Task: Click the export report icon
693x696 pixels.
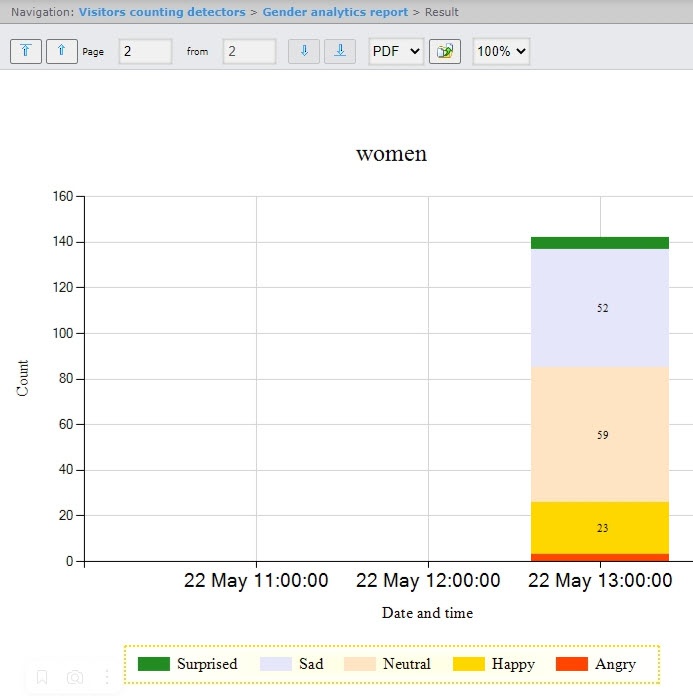Action: pyautogui.click(x=445, y=51)
